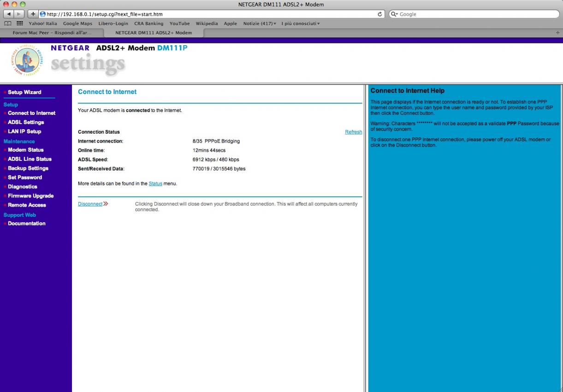The width and height of the screenshot is (563, 392).
Task: Click the Connect to Internet Help heading
Action: pyautogui.click(x=408, y=91)
